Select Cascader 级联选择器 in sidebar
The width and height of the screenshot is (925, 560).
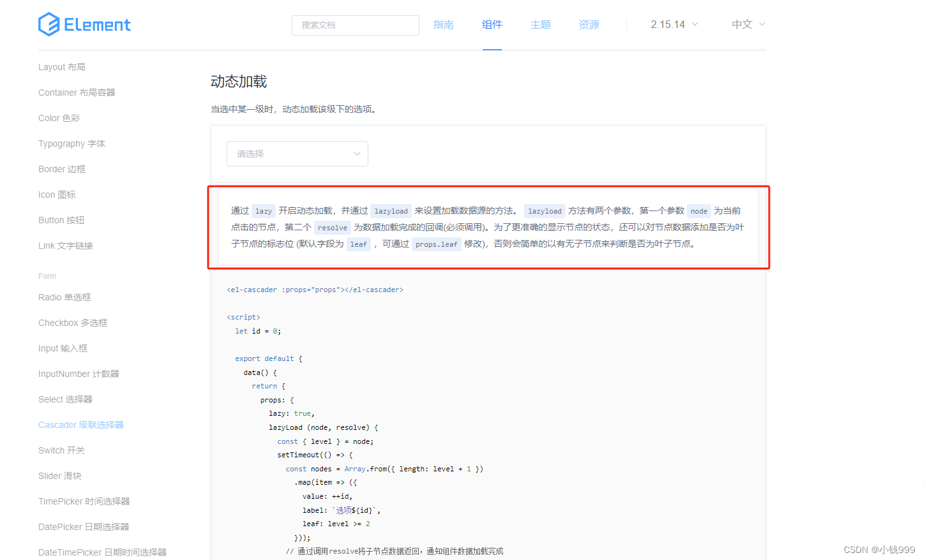(x=81, y=425)
